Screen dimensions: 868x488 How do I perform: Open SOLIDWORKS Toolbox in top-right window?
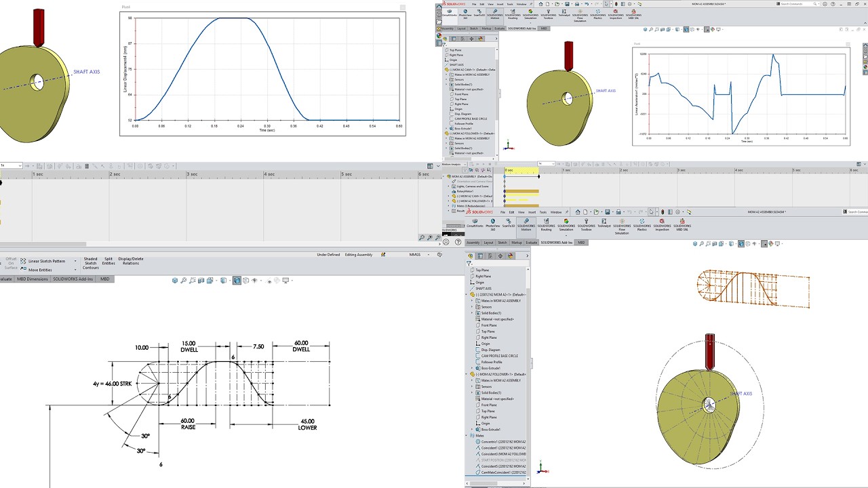tap(549, 15)
